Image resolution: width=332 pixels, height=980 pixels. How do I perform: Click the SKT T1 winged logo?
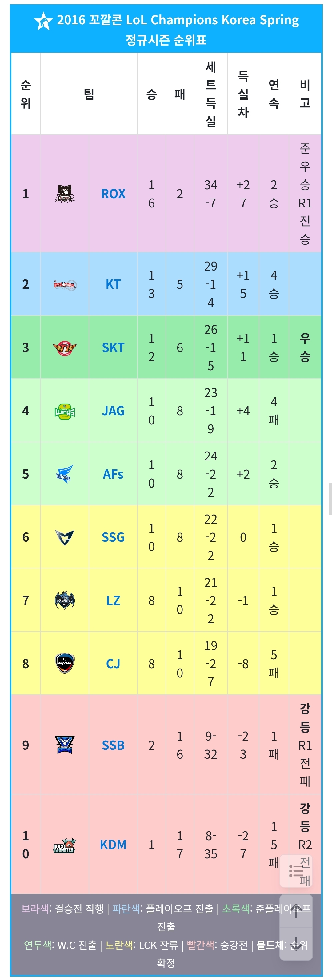65,348
